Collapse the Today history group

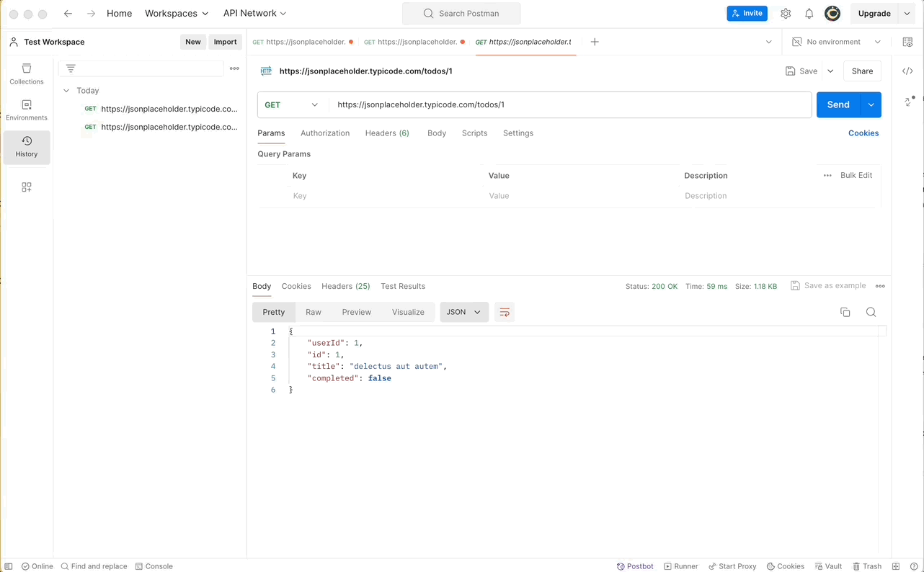66,91
